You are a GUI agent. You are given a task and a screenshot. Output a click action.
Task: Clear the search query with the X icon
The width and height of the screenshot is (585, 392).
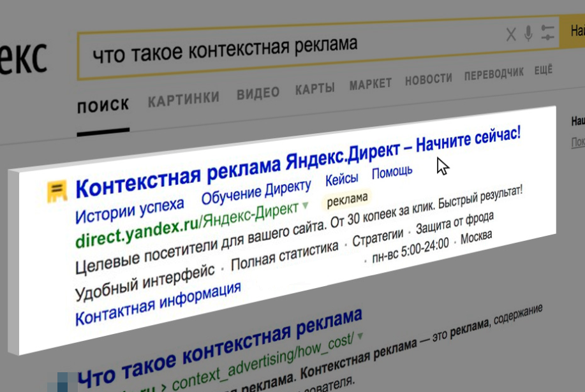[511, 34]
